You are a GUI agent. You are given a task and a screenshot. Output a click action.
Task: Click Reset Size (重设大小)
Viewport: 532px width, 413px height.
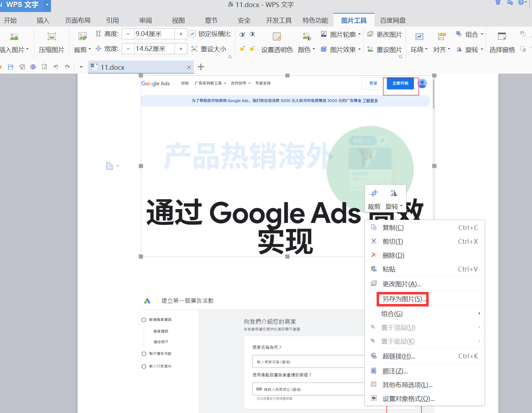(208, 49)
